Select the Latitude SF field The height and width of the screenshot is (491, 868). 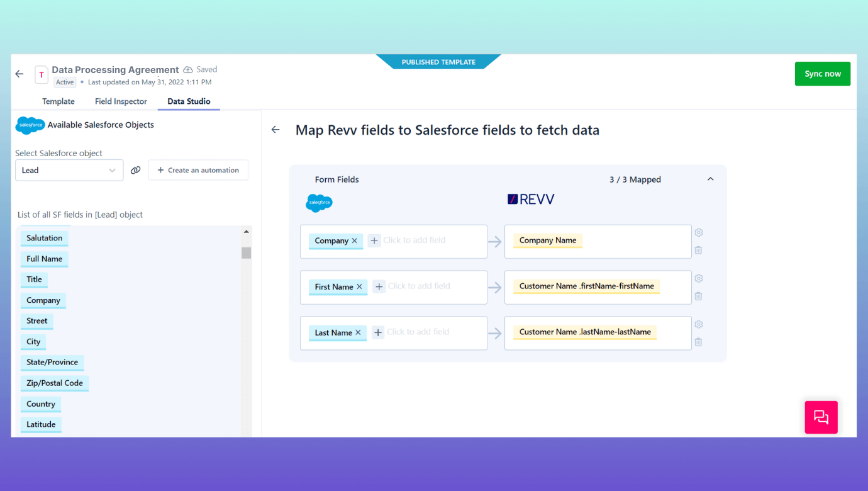[41, 425]
